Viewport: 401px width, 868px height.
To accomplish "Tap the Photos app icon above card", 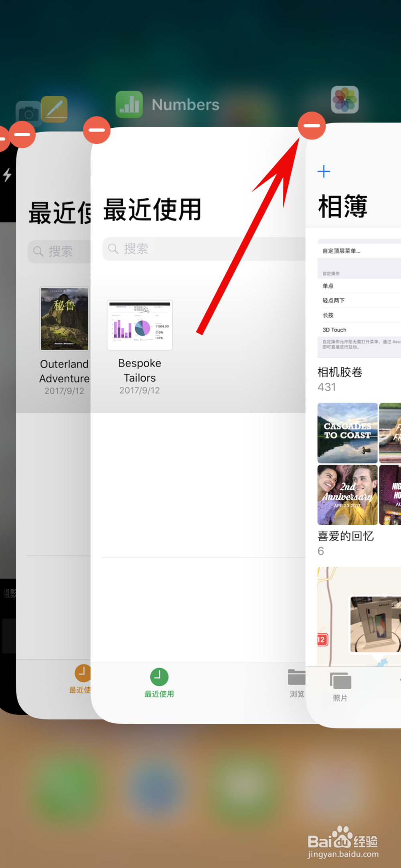I will point(344,100).
